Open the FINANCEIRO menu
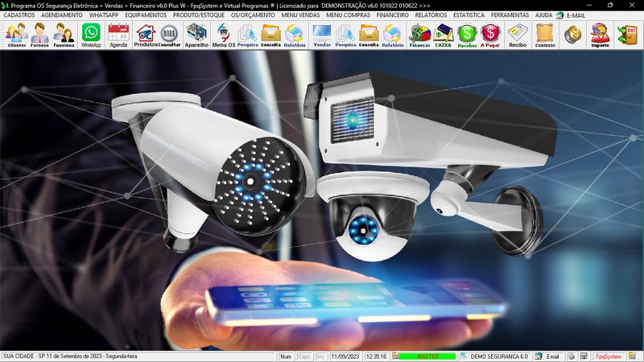The width and height of the screenshot is (644, 362). pos(392,15)
